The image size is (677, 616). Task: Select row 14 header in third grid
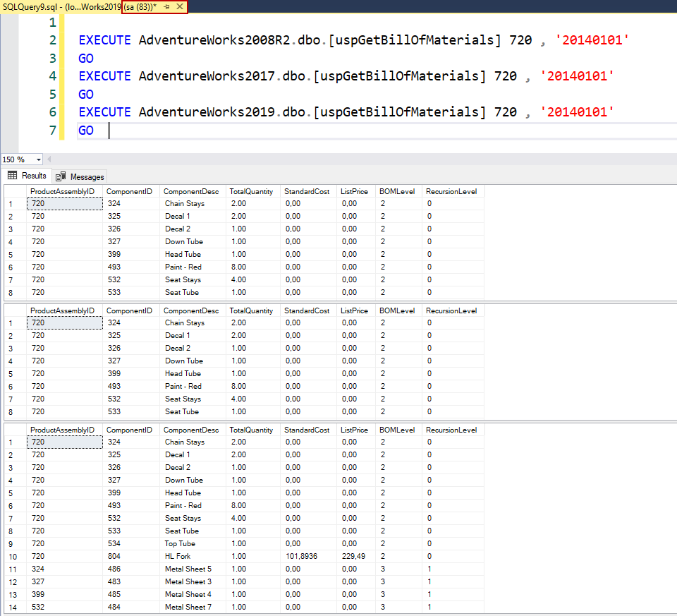pyautogui.click(x=13, y=607)
